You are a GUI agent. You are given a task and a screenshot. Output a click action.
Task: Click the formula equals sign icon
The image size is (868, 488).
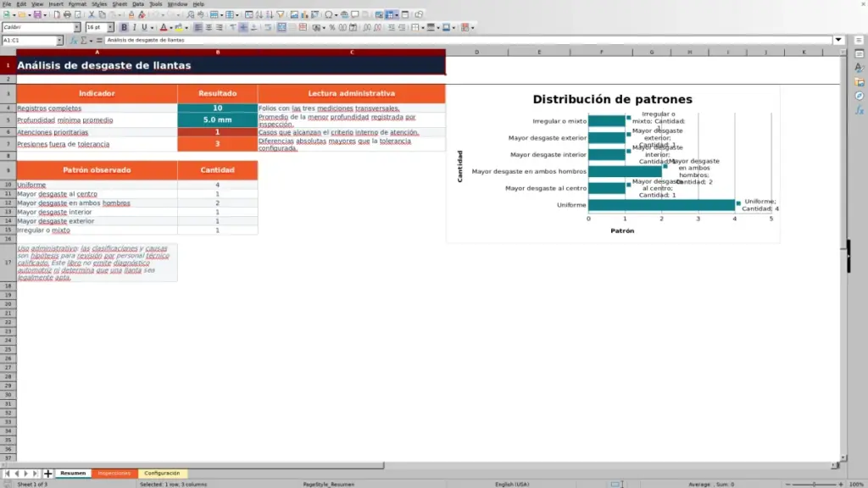click(99, 41)
